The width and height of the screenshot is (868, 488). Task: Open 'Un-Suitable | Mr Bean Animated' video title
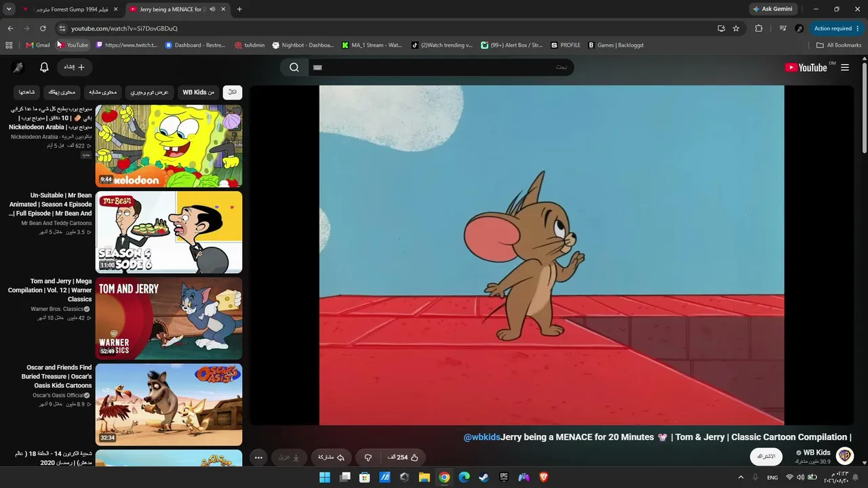pyautogui.click(x=50, y=204)
